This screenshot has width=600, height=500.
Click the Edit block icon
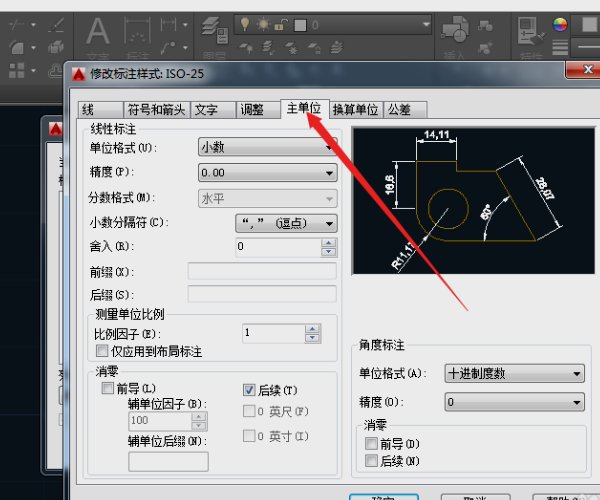coord(486,48)
